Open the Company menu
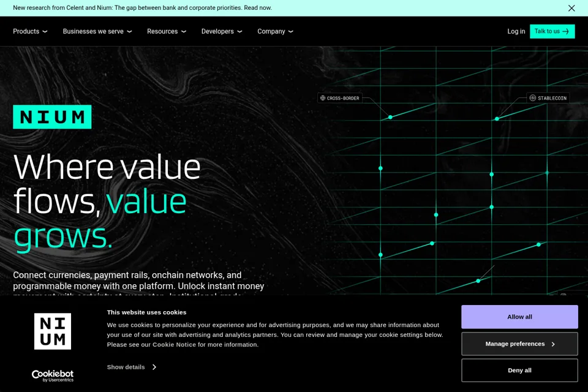Image resolution: width=588 pixels, height=392 pixels. 275,31
